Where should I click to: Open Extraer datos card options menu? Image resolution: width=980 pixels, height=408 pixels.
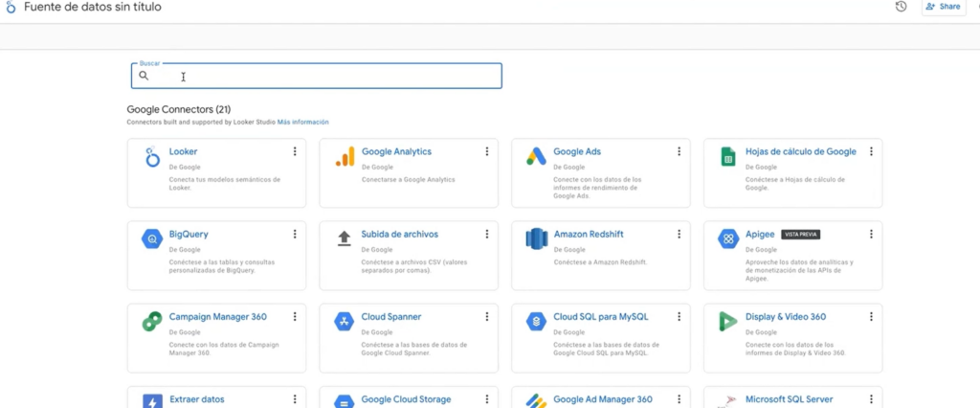(295, 399)
